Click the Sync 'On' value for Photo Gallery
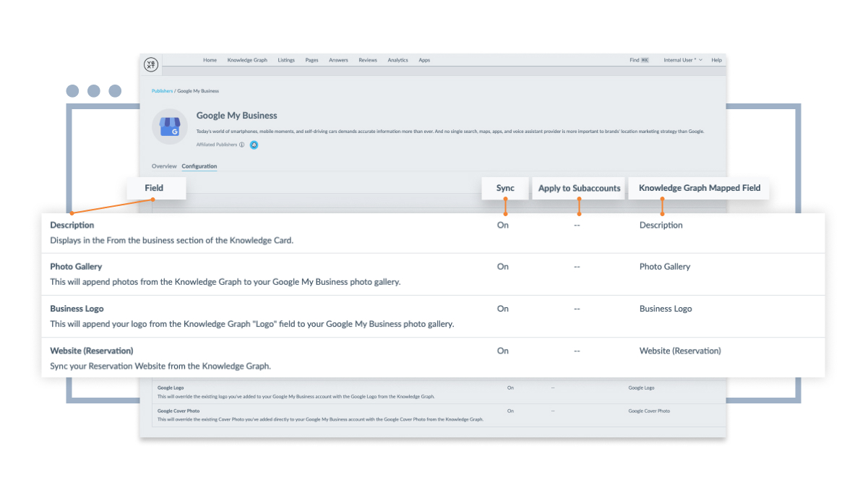Screen dimensions: 868x488 pyautogui.click(x=503, y=267)
